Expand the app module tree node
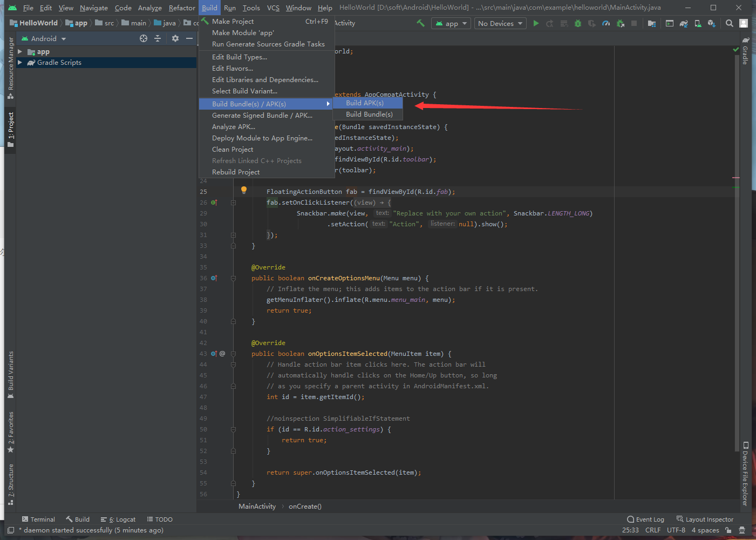Screen dimensions: 756x540 20,52
